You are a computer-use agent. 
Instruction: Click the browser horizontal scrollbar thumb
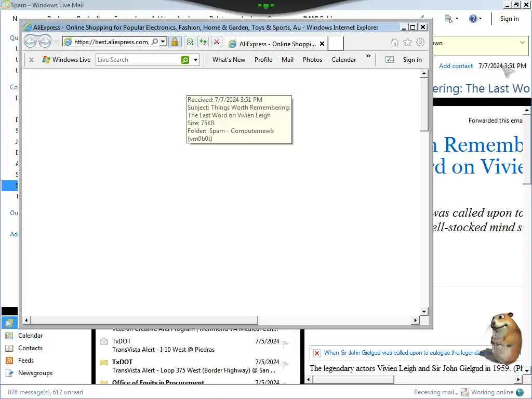pyautogui.click(x=144, y=320)
